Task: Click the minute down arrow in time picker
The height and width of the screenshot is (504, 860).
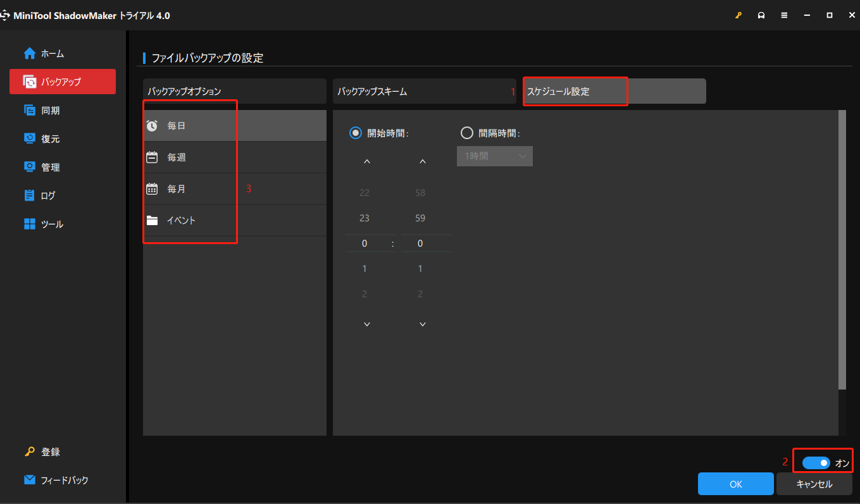Action: (422, 323)
